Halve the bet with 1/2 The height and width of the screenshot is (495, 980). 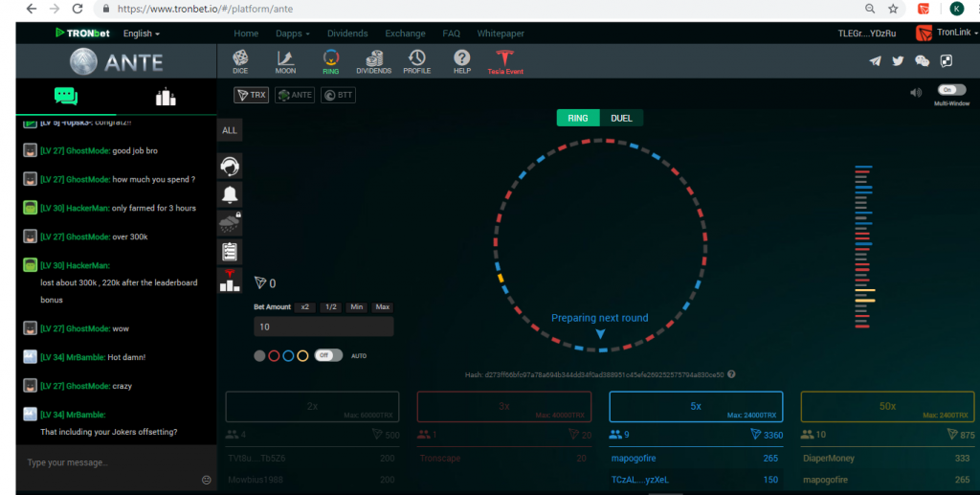pyautogui.click(x=330, y=307)
